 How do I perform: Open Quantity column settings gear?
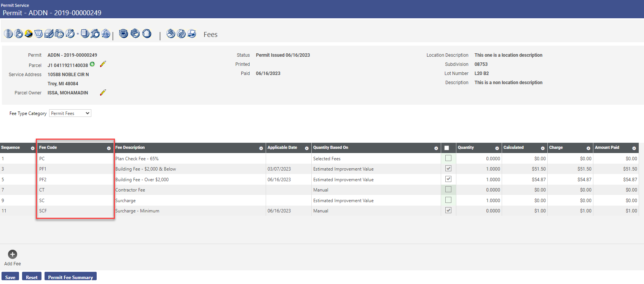[497, 148]
